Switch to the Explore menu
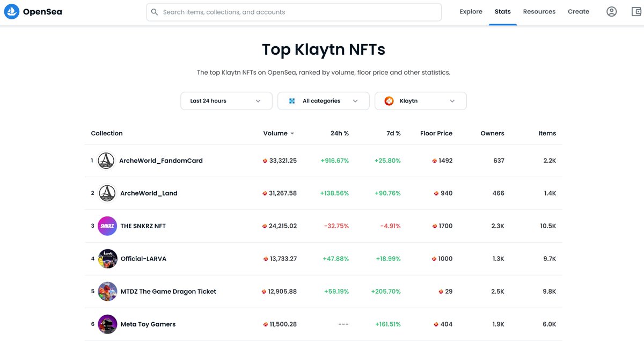644x341 pixels. click(471, 11)
